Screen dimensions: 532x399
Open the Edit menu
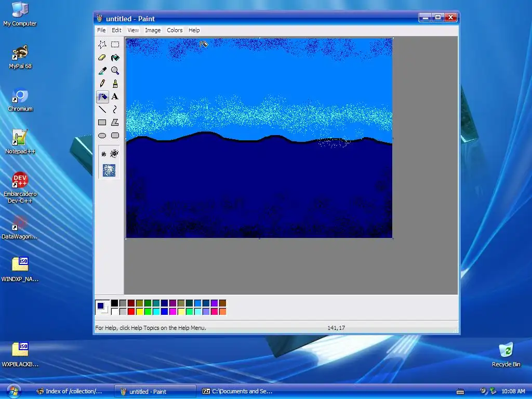[116, 30]
